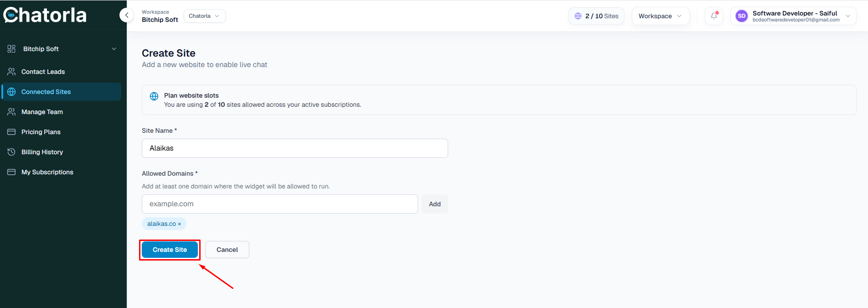This screenshot has width=868, height=308.
Task: Click the Contact Leads people icon
Action: click(11, 72)
